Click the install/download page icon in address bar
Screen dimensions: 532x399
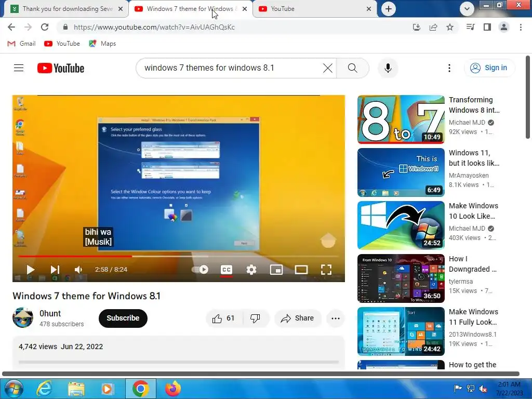[416, 27]
